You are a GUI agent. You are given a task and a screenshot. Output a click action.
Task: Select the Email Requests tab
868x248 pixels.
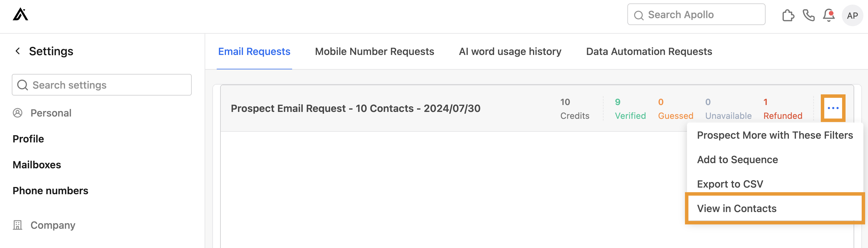click(254, 51)
